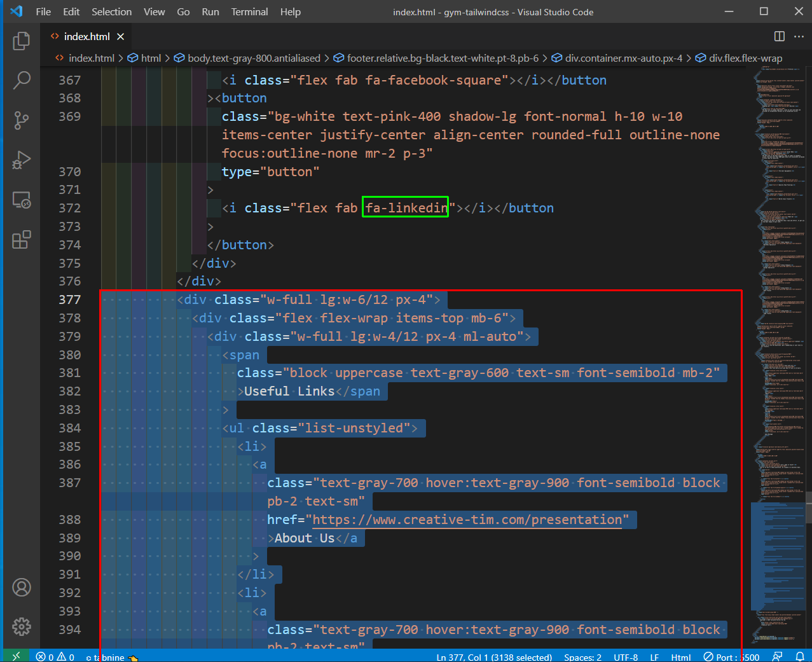
Task: Open the Explorer view in activity bar
Action: point(22,41)
